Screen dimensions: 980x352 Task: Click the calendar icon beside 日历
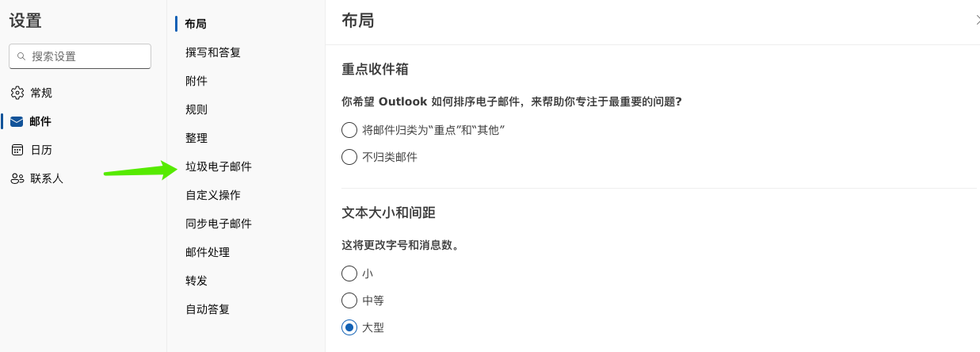click(17, 150)
